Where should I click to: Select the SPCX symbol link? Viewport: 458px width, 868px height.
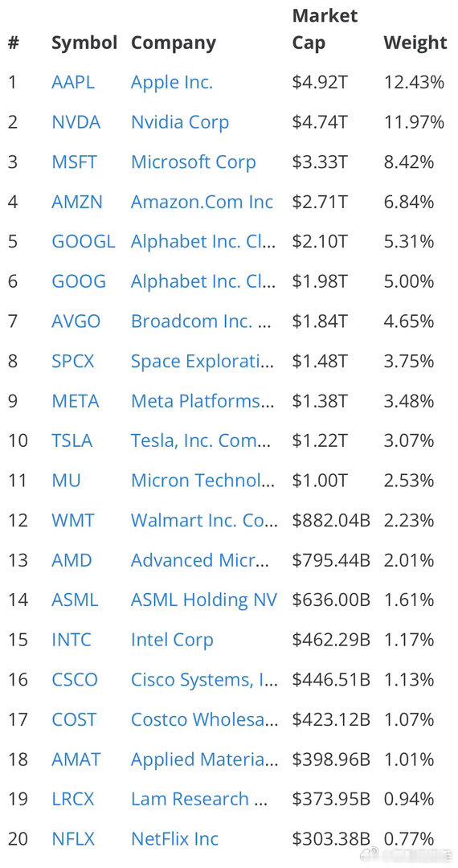pos(73,362)
